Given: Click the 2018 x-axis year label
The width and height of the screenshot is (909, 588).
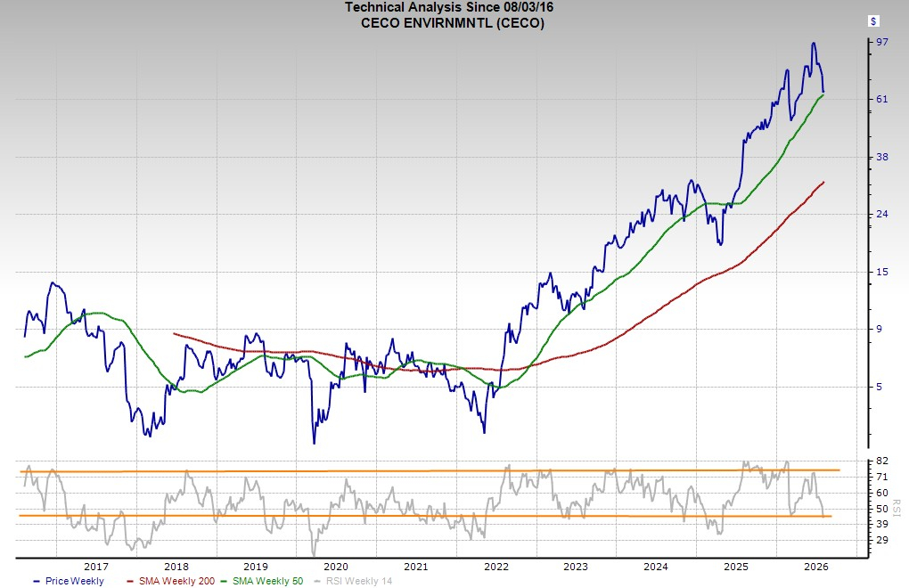Looking at the screenshot, I should pyautogui.click(x=176, y=567).
